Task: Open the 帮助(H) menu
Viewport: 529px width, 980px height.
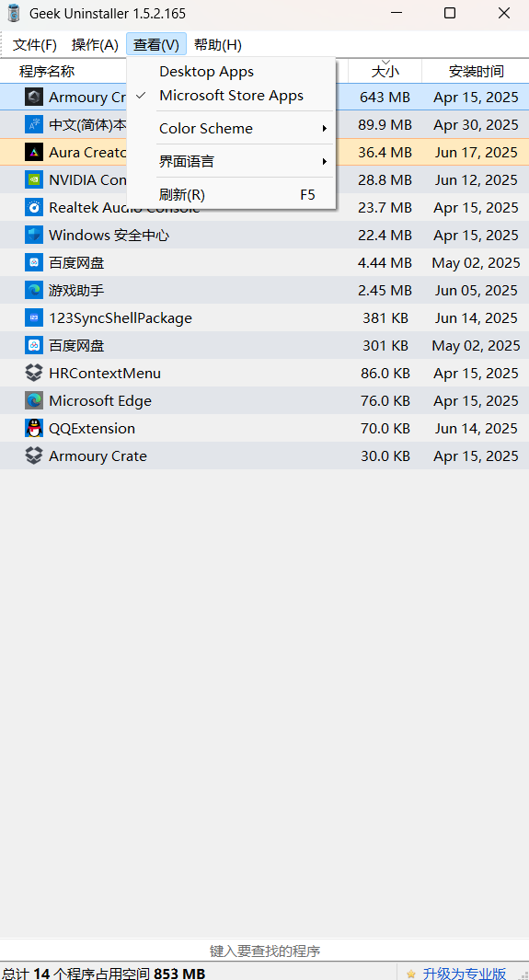Action: click(x=217, y=45)
